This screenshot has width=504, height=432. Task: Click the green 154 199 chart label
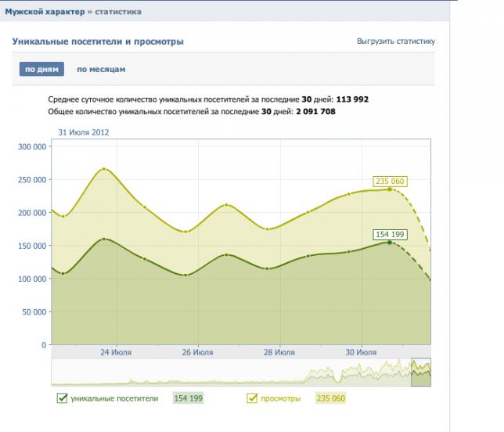pos(390,234)
